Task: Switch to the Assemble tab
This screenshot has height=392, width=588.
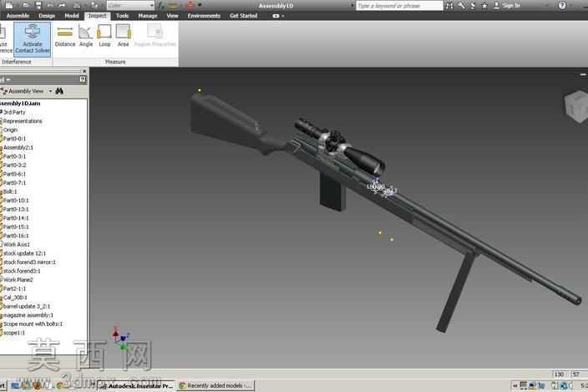Action: 18,16
